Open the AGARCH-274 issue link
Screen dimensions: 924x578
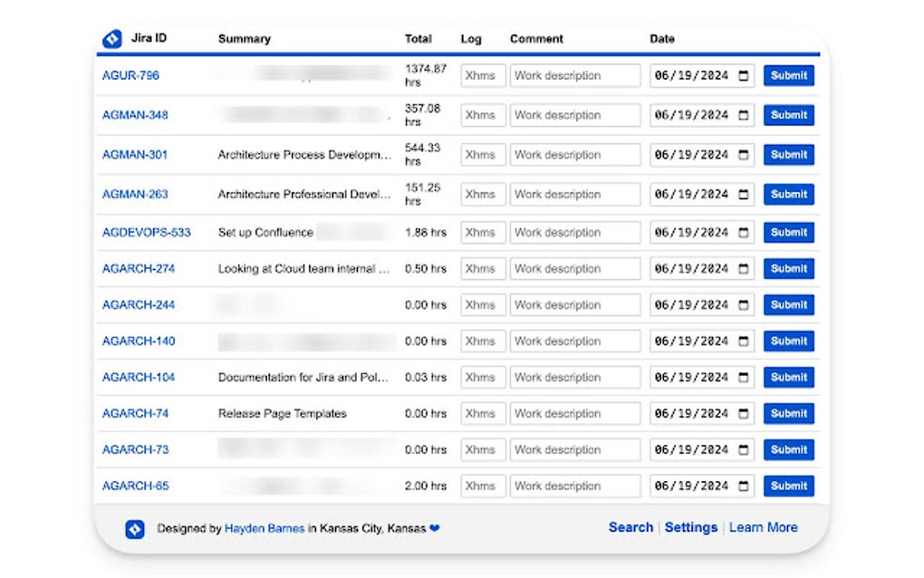137,268
